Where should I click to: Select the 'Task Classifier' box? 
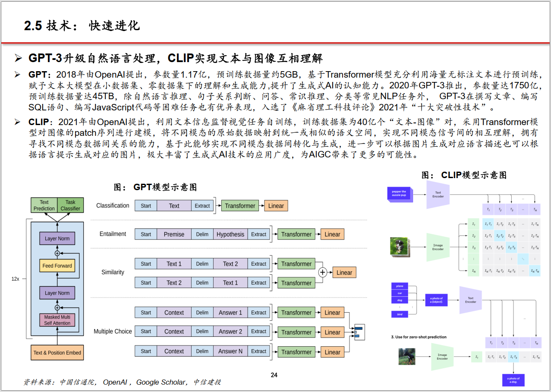tap(70, 205)
